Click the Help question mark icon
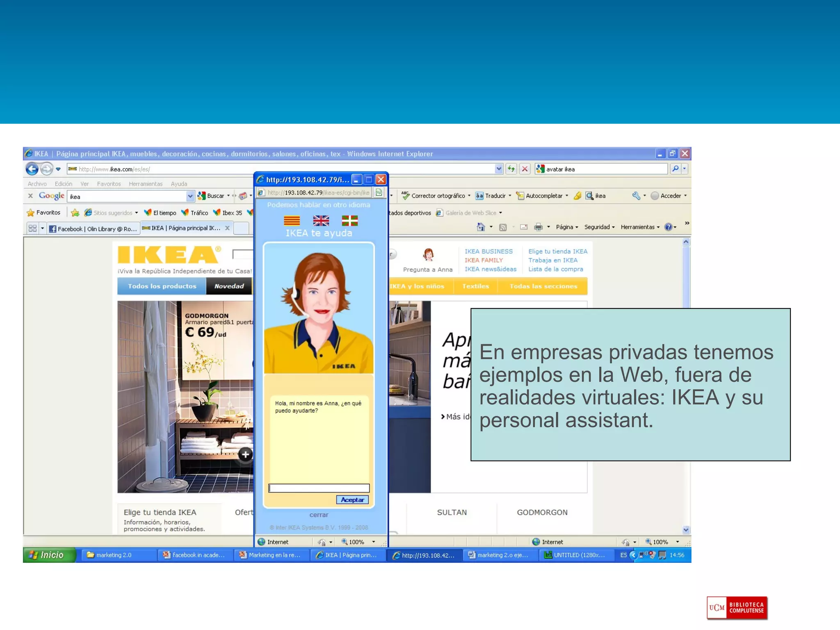The image size is (840, 630). point(669,227)
